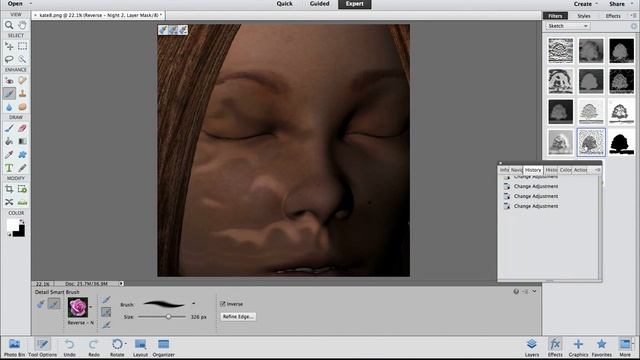This screenshot has width=640, height=360.
Task: Select the Type tool
Action: [9, 168]
